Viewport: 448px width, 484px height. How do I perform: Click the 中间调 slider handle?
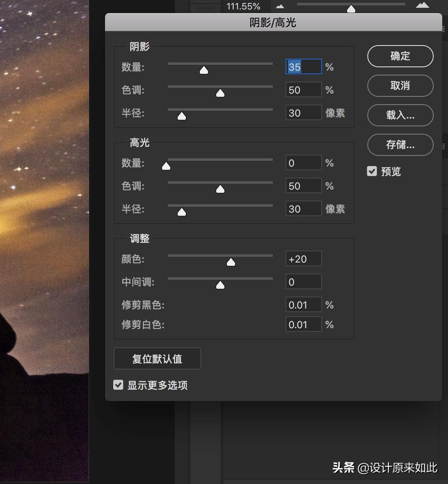click(220, 284)
